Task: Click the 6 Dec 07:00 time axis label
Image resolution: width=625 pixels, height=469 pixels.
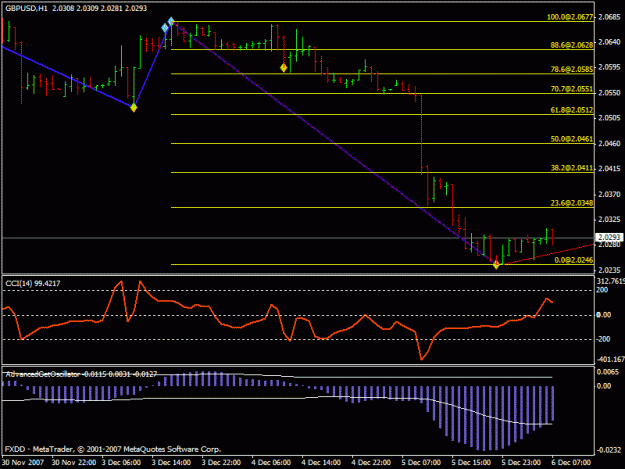Action: pyautogui.click(x=571, y=463)
